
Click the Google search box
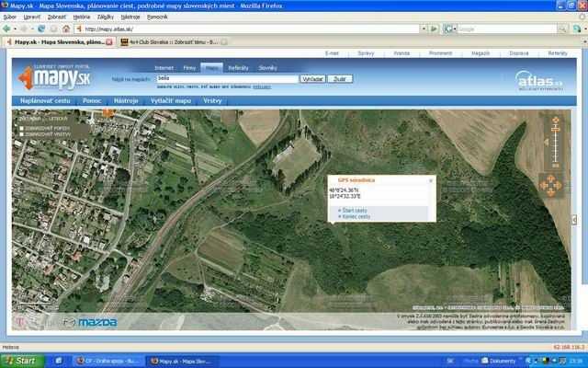[x=507, y=29]
